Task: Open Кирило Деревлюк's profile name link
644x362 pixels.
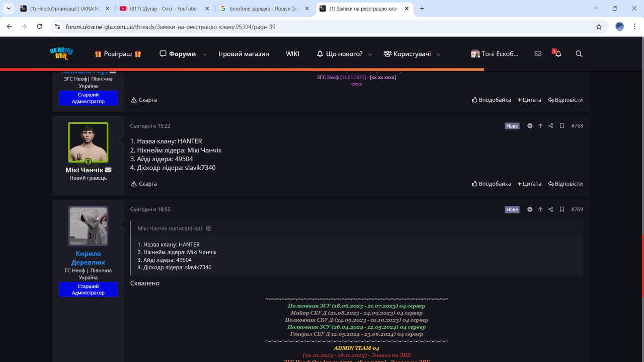Action: (89, 258)
